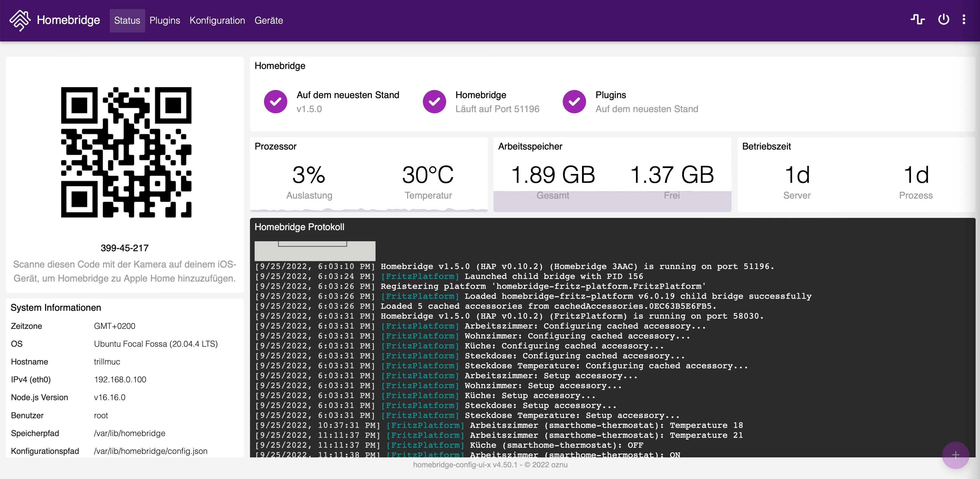Click the checkmark icon next to 'Läuft auf Port 51196'
The height and width of the screenshot is (479, 980).
tap(434, 102)
